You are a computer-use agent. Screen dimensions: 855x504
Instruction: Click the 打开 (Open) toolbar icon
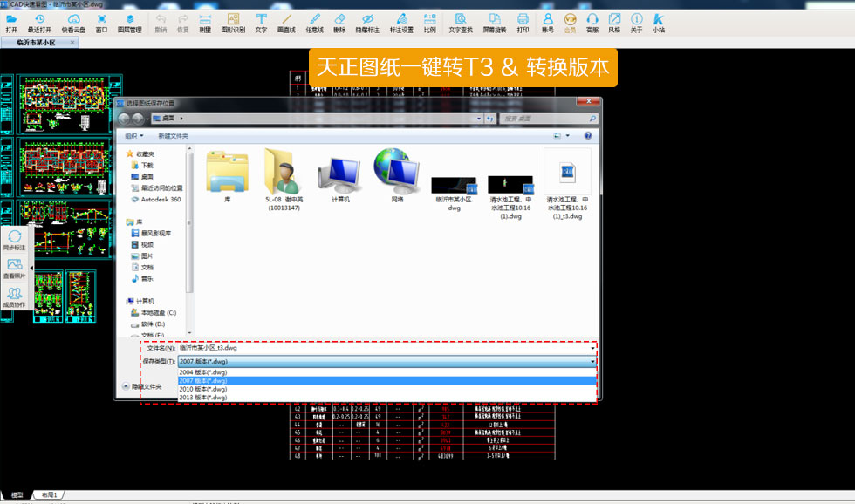pos(11,23)
